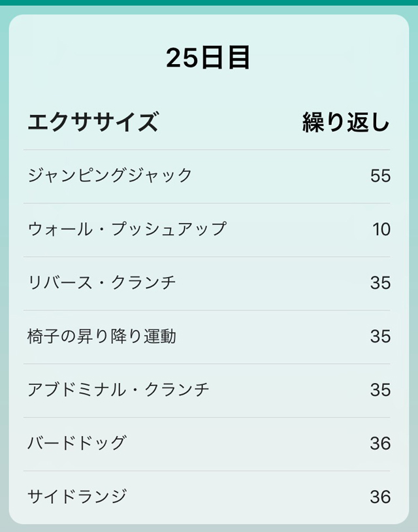This screenshot has width=418, height=532.
Task: Tap the gray strip below the card
Action: click(x=209, y=528)
